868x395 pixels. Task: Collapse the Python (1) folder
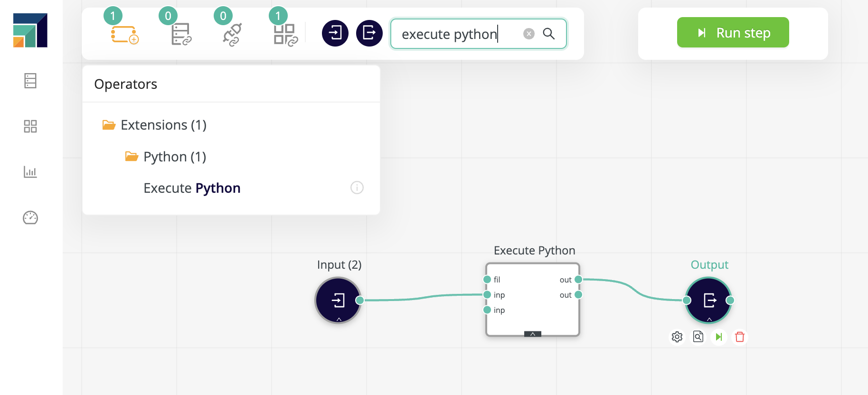132,156
